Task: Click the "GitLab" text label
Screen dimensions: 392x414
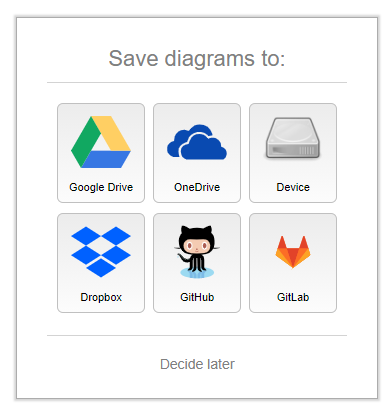Action: pyautogui.click(x=293, y=297)
